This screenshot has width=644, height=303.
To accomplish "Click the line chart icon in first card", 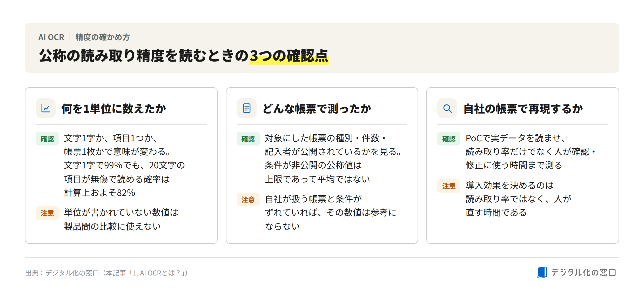I will click(46, 108).
